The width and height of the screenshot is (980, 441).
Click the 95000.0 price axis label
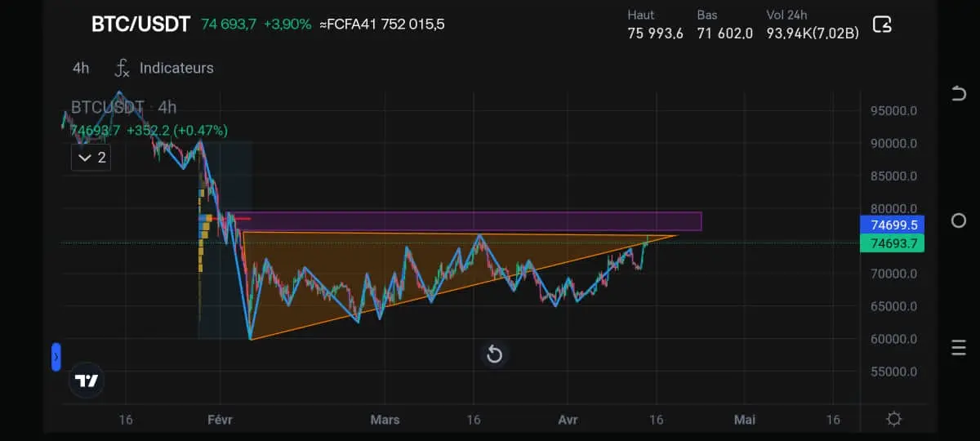click(893, 110)
